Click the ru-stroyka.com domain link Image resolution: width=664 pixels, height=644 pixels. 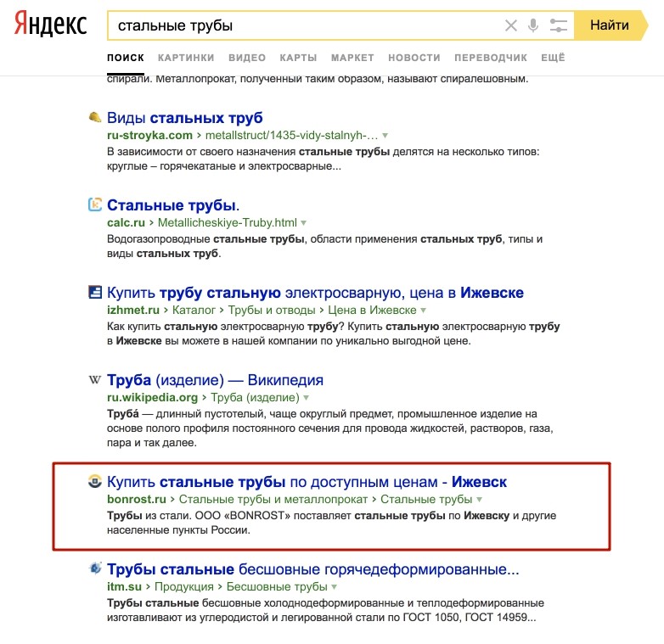pyautogui.click(x=149, y=136)
